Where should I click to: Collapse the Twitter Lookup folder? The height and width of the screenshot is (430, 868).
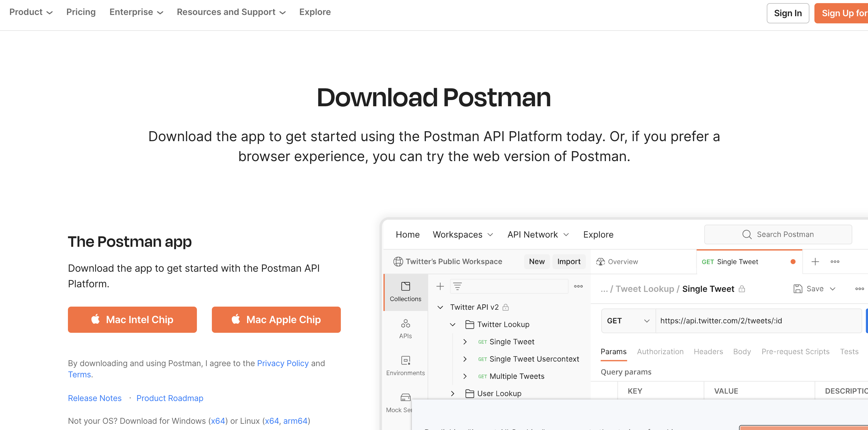coord(452,324)
